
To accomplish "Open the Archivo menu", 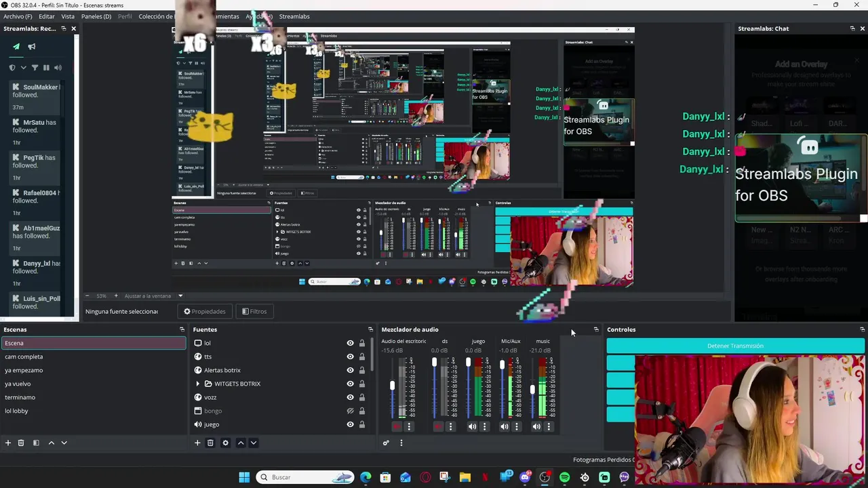I will click(18, 16).
